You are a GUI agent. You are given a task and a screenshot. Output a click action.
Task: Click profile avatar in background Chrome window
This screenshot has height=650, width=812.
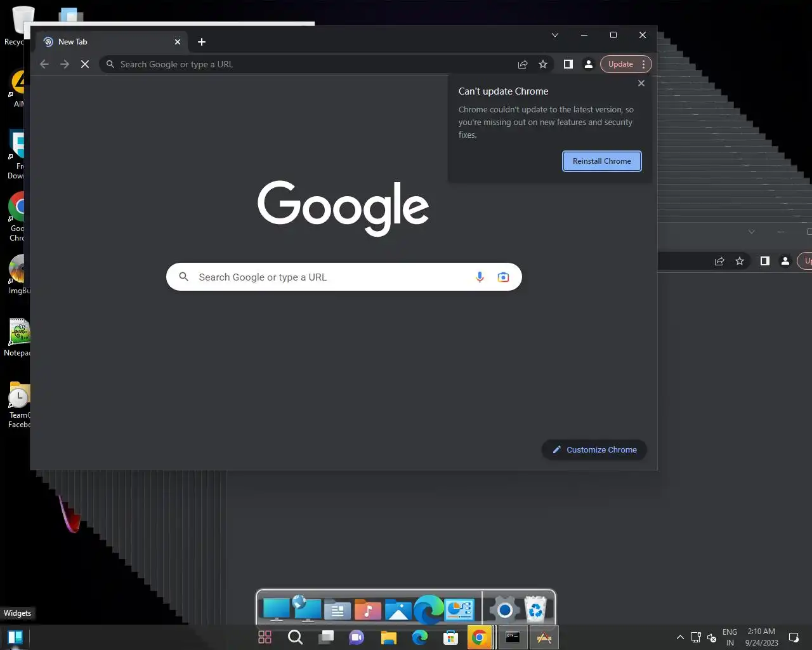(785, 261)
